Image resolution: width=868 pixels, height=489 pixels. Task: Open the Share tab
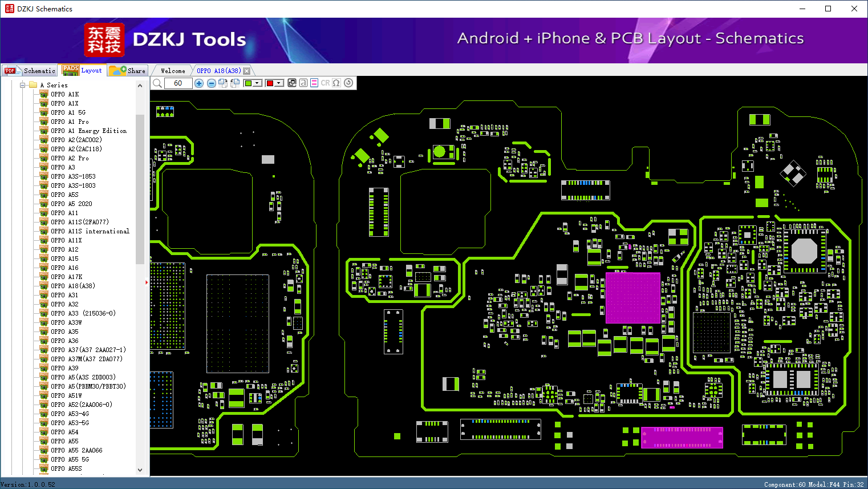(x=128, y=71)
